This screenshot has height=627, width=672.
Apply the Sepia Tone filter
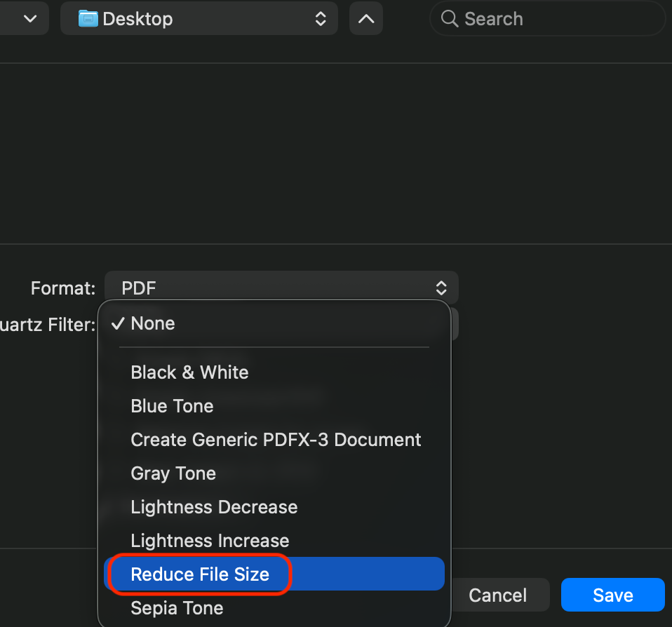tap(177, 608)
